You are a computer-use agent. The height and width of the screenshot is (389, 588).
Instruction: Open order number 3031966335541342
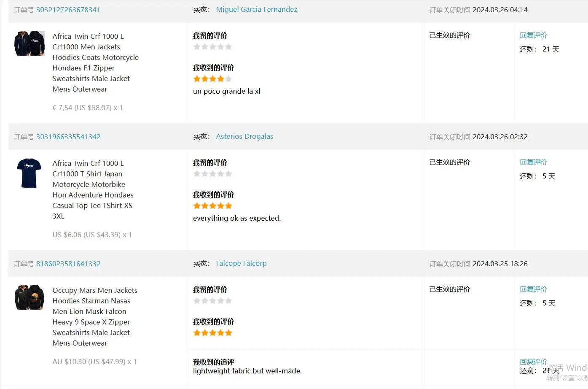point(68,137)
